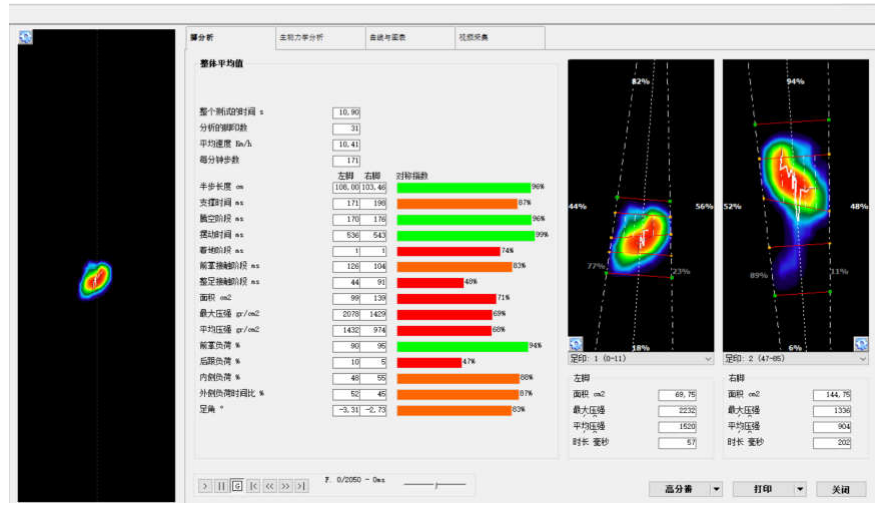This screenshot has height=531, width=891.
Task: Open the dropdown arrow next to 高分辨
Action: (x=716, y=489)
